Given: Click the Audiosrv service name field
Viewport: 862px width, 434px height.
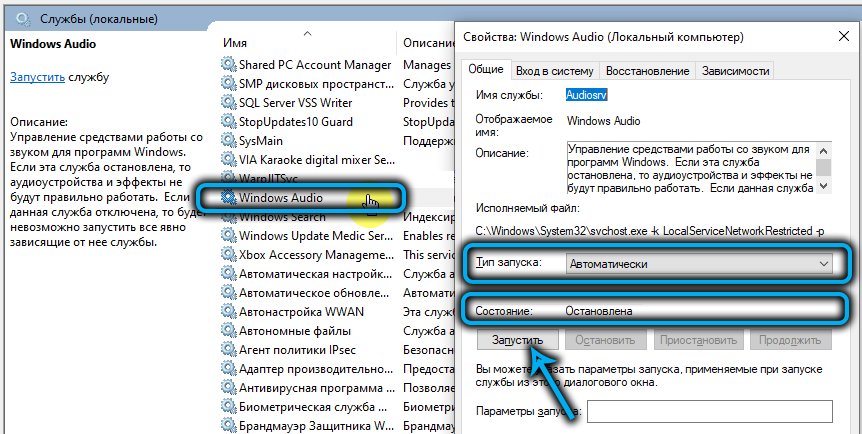Looking at the screenshot, I should coord(588,95).
